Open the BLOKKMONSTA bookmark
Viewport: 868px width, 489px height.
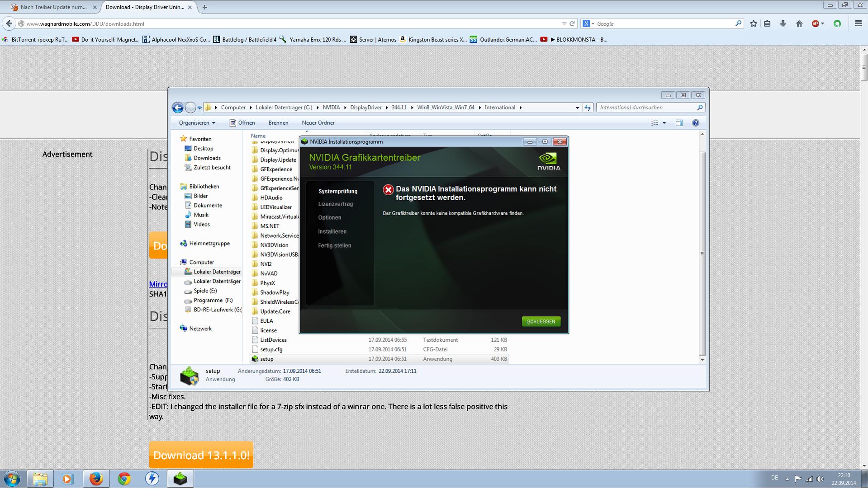click(x=574, y=40)
